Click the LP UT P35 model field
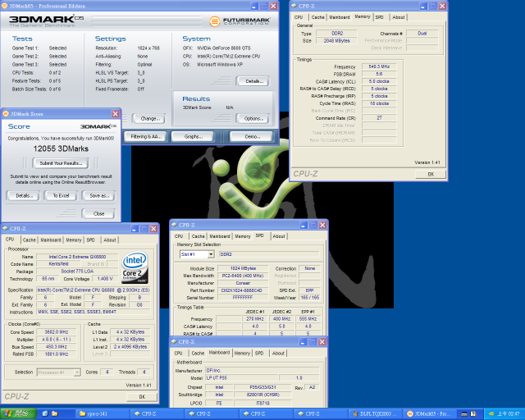525x420 pixels. click(241, 378)
